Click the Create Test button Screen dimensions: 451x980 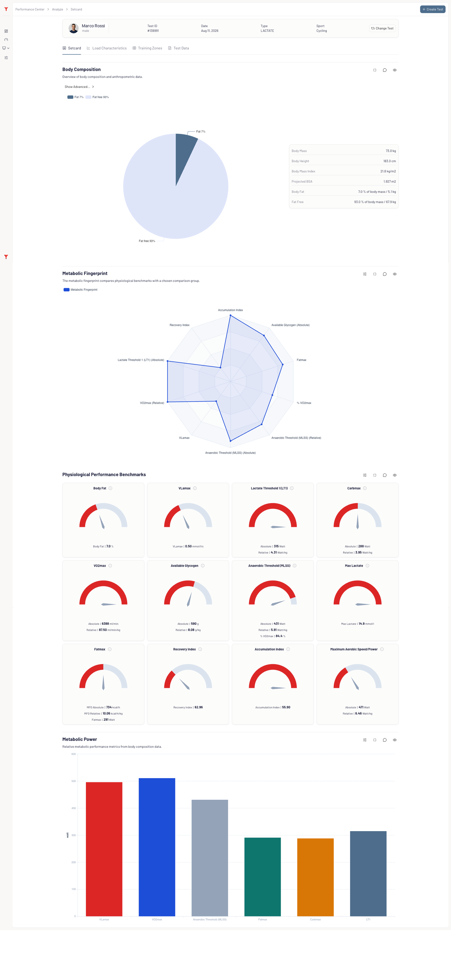tap(433, 9)
